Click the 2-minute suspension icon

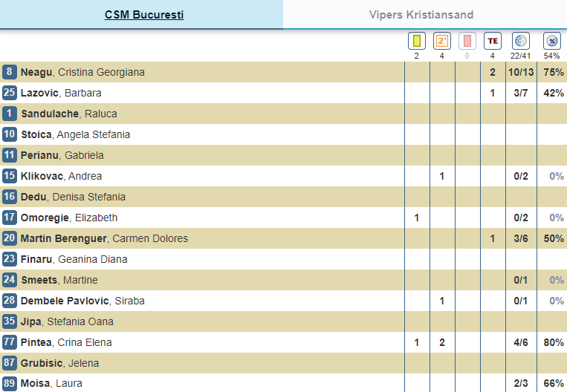[x=442, y=41]
